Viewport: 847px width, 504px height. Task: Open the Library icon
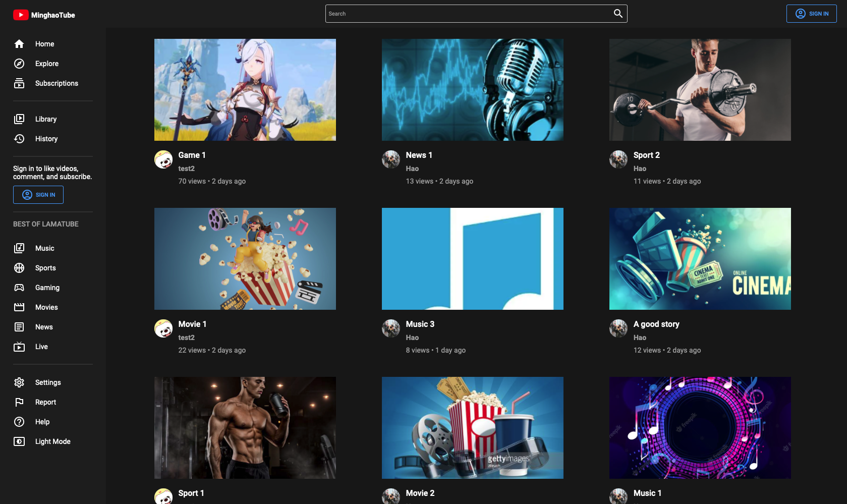coord(19,119)
